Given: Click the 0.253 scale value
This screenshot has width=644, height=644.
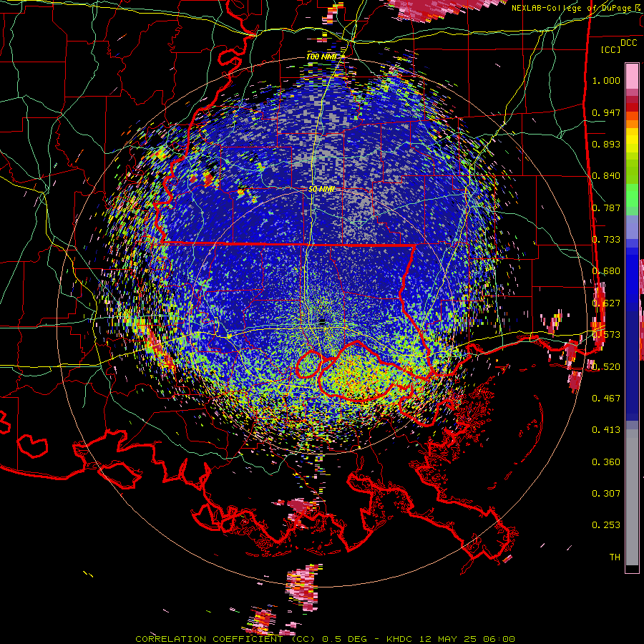Looking at the screenshot, I should (x=606, y=525).
